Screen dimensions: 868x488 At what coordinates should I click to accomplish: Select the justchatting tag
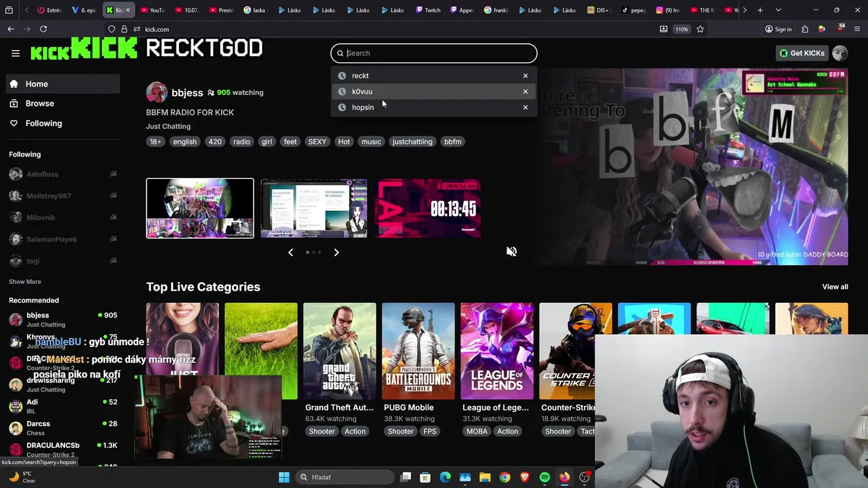coord(412,142)
